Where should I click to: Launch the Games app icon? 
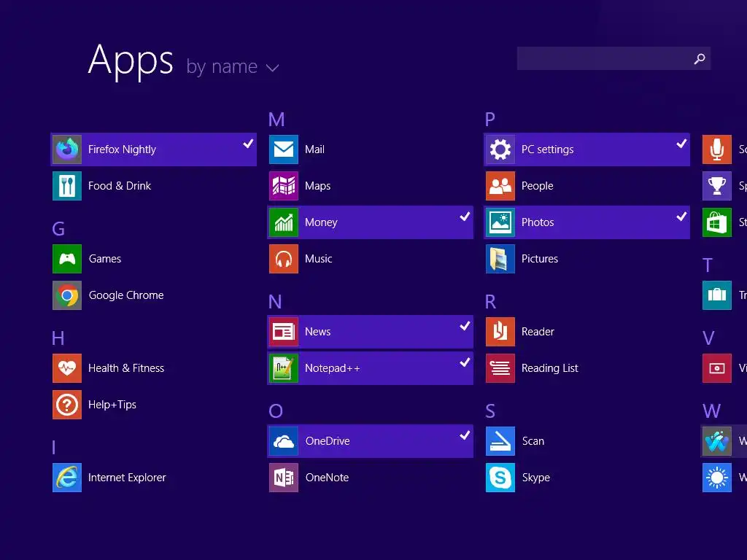tap(66, 259)
